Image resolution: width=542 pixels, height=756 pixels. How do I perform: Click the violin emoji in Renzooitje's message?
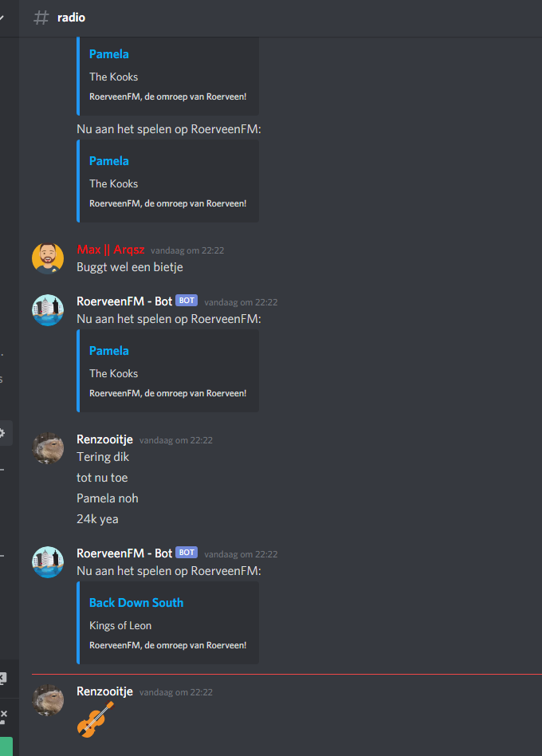pos(96,719)
